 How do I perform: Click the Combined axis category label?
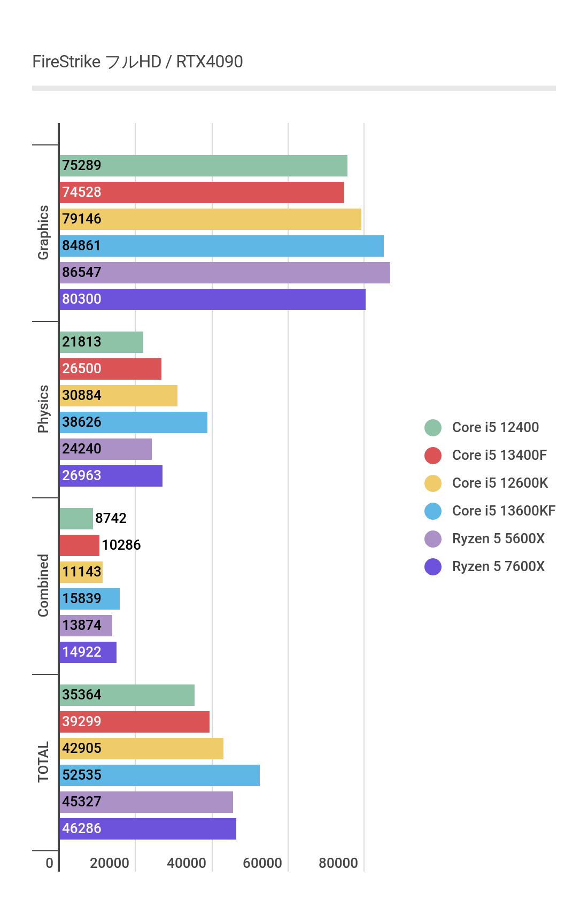43,586
